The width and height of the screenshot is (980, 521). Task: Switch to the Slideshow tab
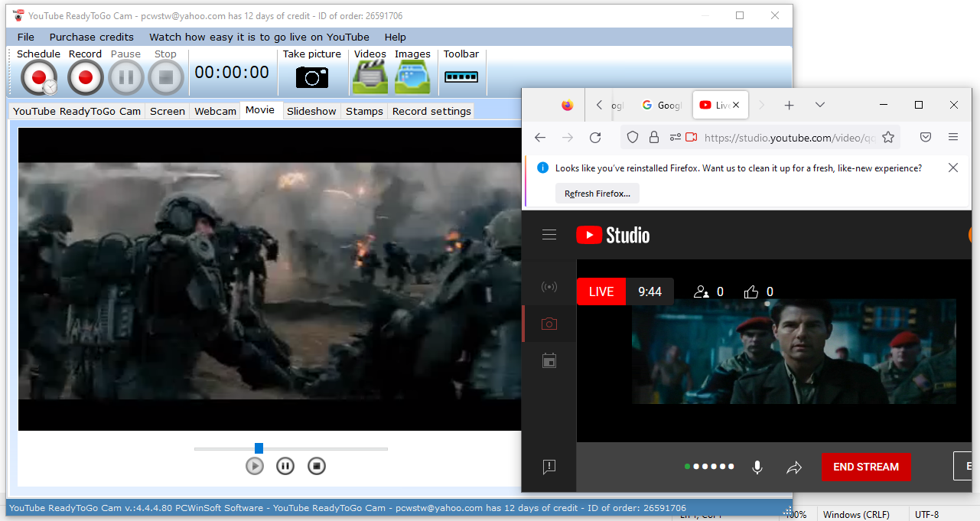pyautogui.click(x=311, y=111)
